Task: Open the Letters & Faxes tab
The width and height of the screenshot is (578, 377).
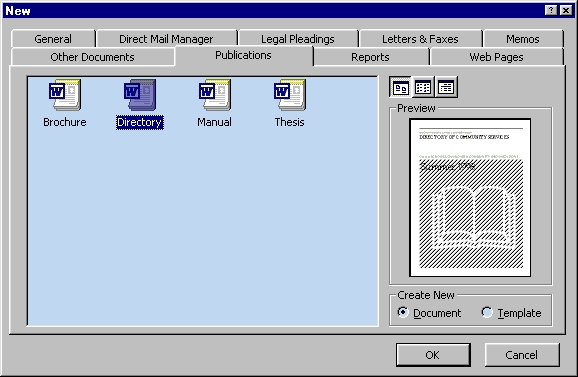Action: tap(420, 39)
